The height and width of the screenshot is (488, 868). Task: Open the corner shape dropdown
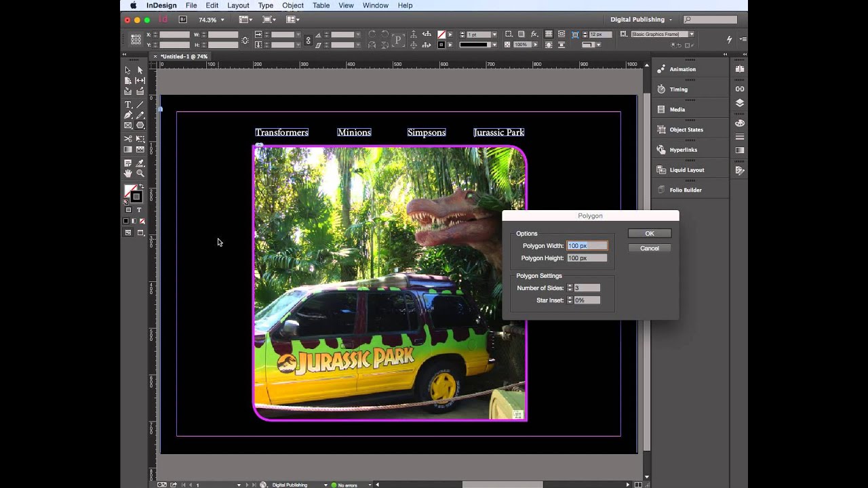599,45
